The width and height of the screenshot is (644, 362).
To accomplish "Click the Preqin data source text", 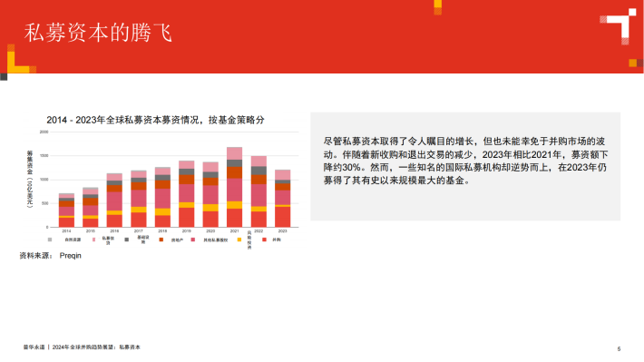I will click(70, 256).
